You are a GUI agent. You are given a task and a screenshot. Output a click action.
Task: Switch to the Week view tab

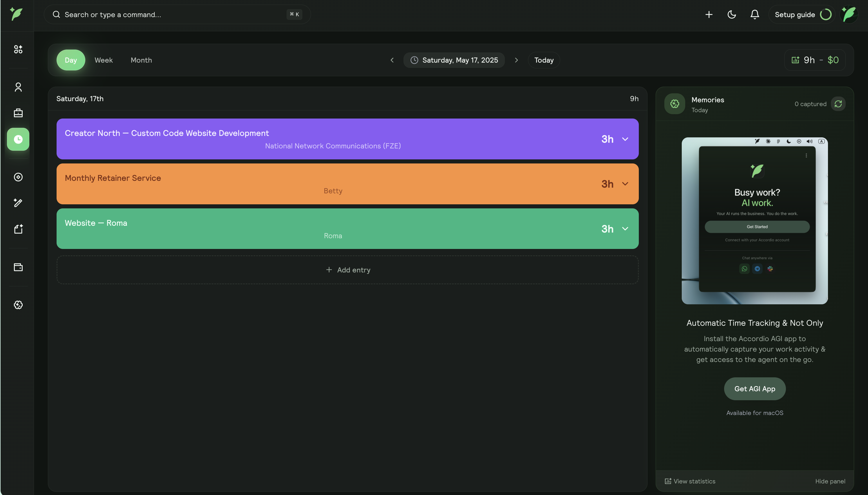[103, 60]
